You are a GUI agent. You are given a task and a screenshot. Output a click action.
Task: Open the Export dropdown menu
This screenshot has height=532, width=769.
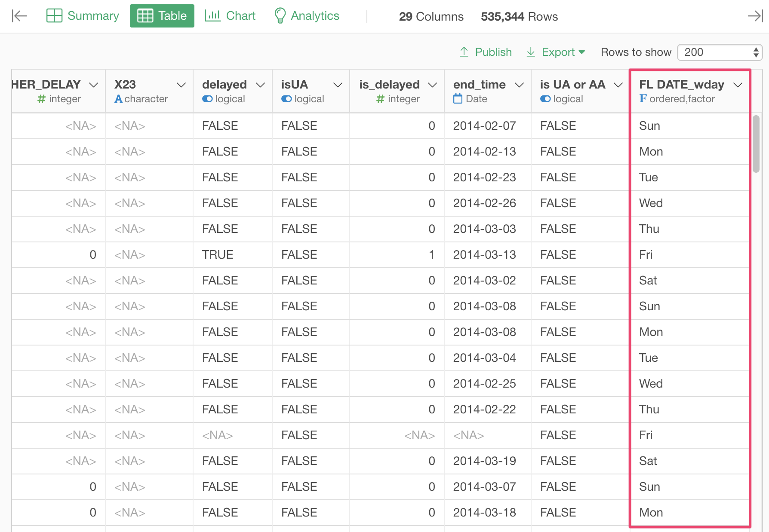click(556, 52)
